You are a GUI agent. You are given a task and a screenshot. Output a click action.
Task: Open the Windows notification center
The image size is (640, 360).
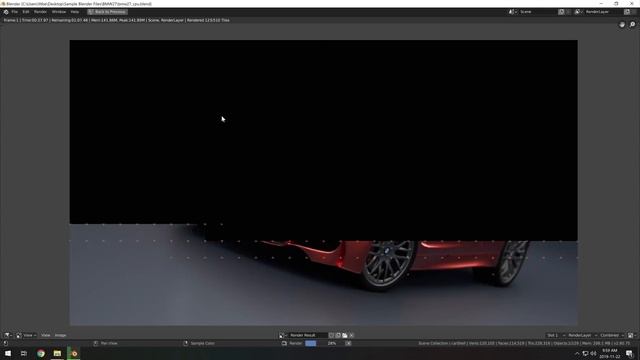tap(630, 353)
